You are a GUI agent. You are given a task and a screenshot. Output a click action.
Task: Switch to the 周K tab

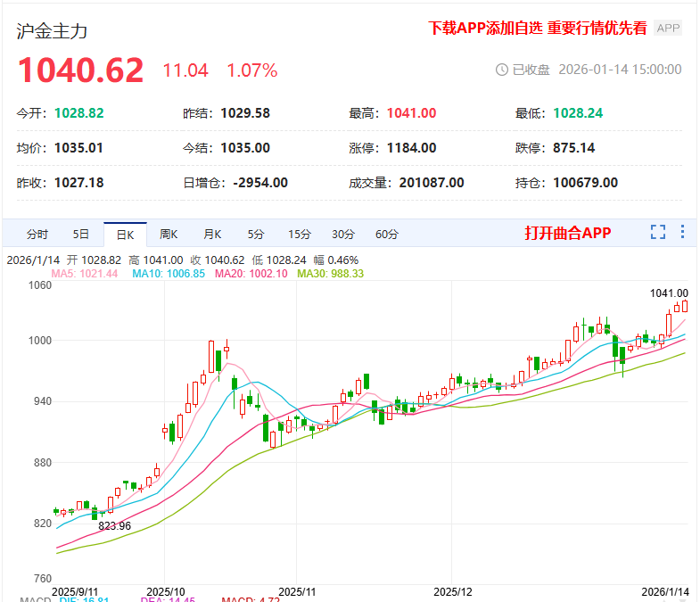(169, 234)
